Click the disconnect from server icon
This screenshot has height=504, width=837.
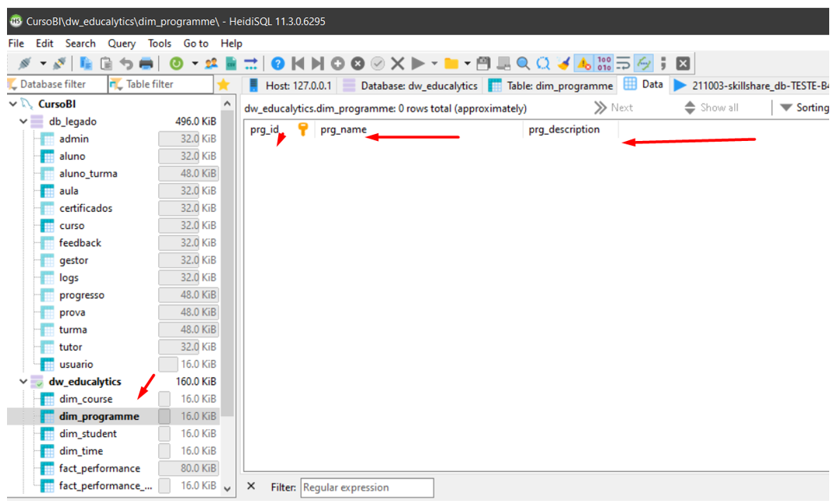[59, 63]
